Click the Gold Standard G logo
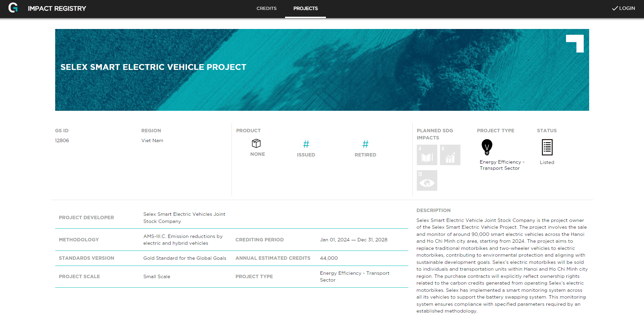This screenshot has width=644, height=316. pos(13,8)
